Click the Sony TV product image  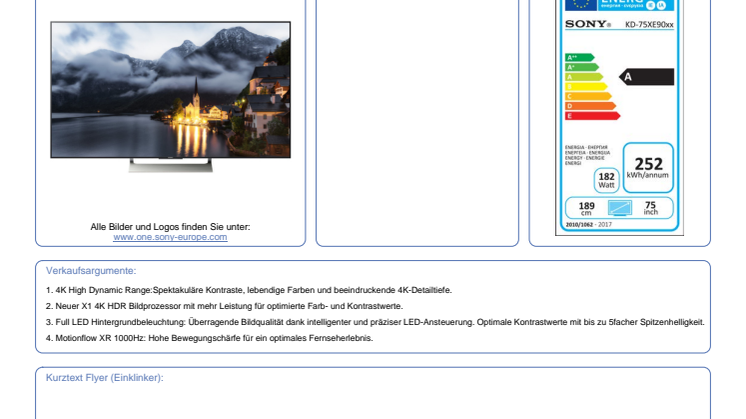coord(170,97)
